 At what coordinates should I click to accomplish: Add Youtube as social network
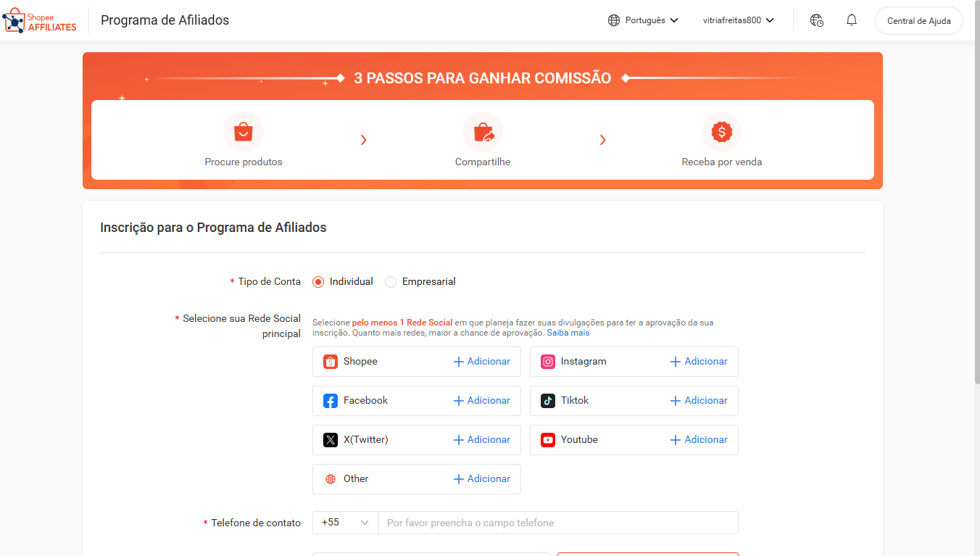[x=699, y=440]
